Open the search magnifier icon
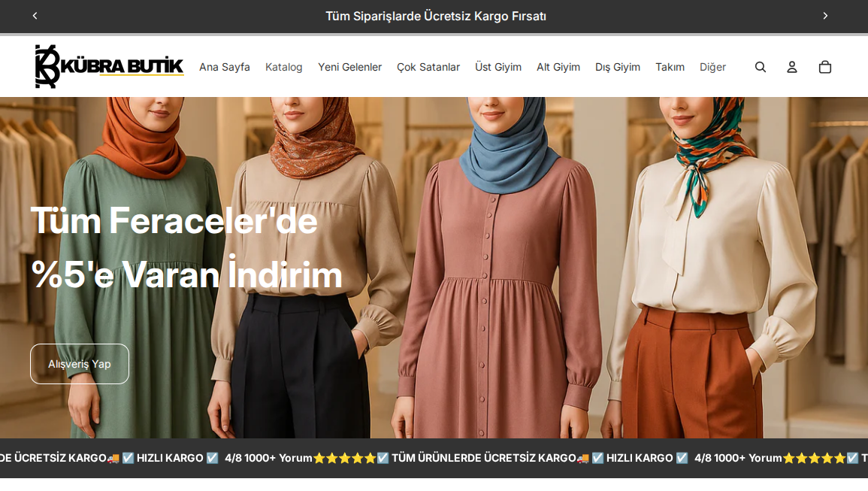868x491 pixels. coord(761,67)
